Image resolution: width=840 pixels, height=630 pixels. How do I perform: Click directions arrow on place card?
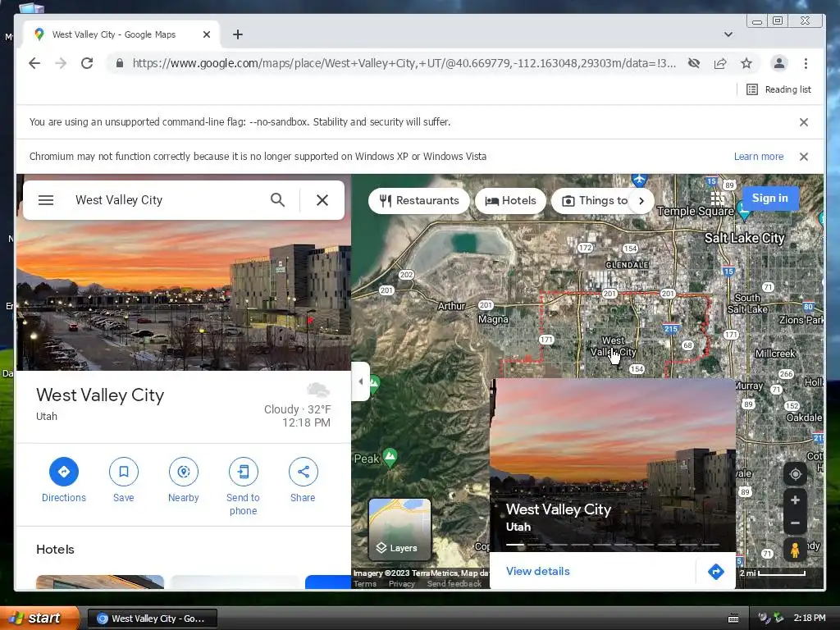click(x=715, y=572)
